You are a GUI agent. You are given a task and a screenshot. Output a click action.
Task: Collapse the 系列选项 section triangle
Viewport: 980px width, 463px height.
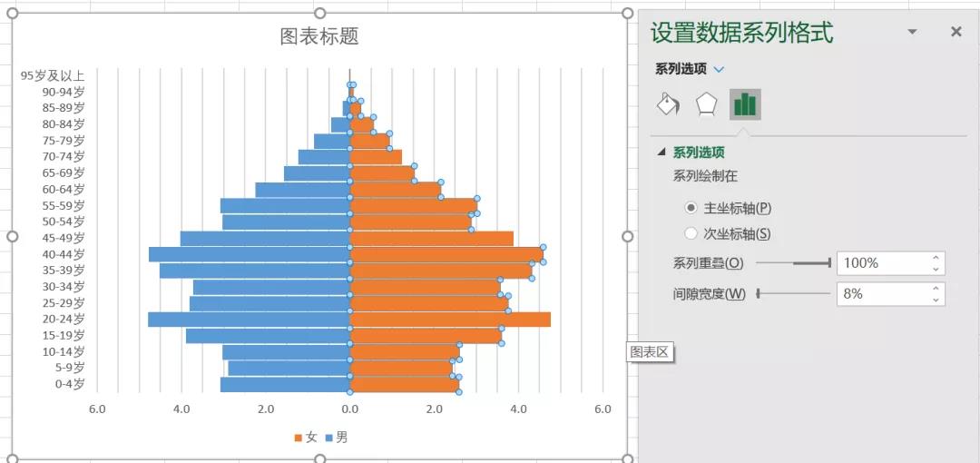[x=661, y=152]
